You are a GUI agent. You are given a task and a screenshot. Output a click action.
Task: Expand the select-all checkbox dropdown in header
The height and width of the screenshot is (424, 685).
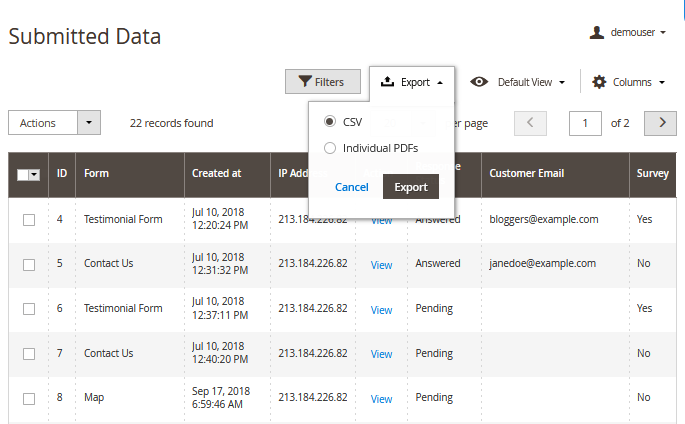coord(35,174)
